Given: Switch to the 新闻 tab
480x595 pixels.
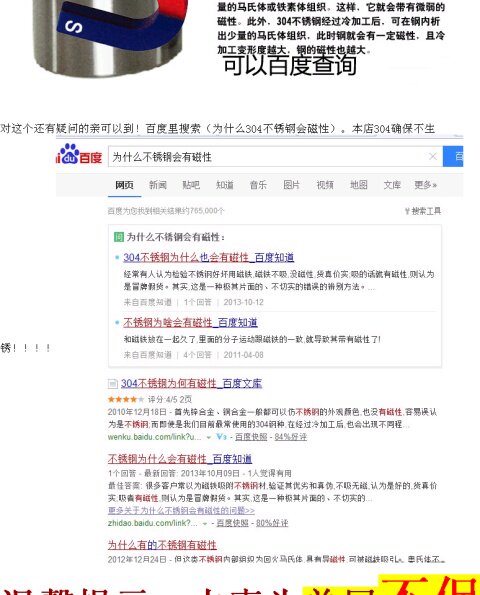Looking at the screenshot, I should [158, 185].
